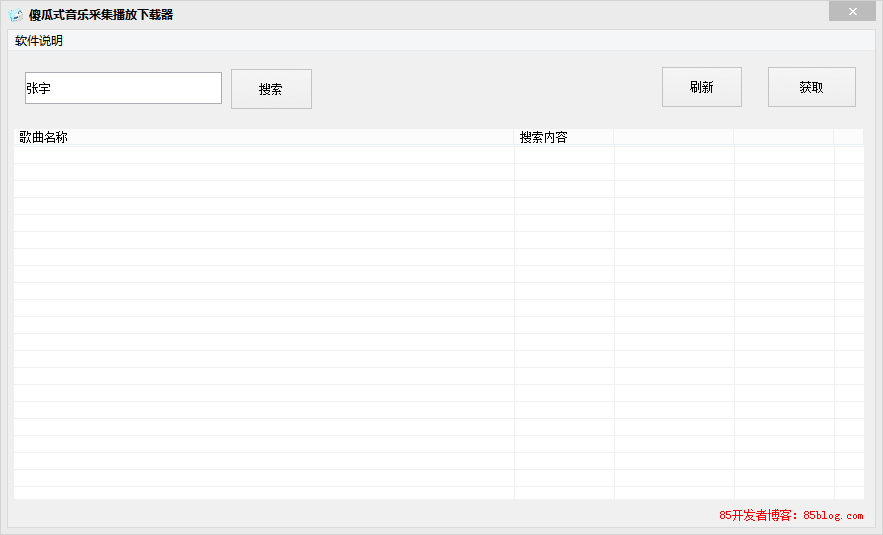This screenshot has width=883, height=535.
Task: Select the first empty cell under 搜索内容
Action: click(x=563, y=155)
